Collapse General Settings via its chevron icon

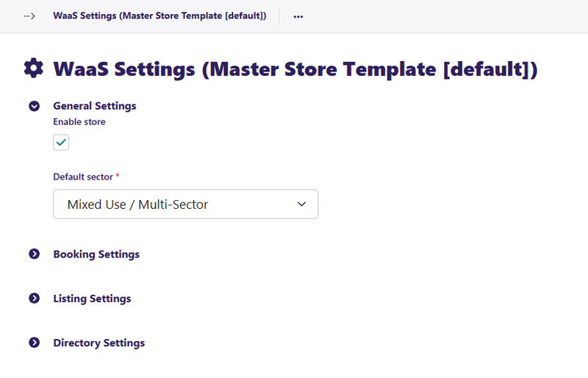pyautogui.click(x=34, y=106)
